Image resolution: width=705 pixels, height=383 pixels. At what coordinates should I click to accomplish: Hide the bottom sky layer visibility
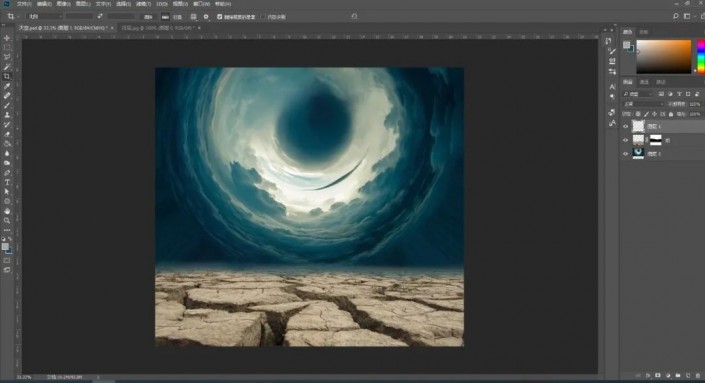coord(625,154)
